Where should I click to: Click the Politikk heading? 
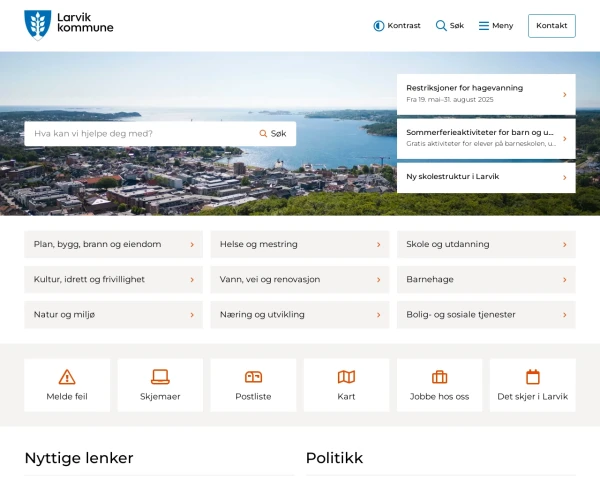pos(334,458)
